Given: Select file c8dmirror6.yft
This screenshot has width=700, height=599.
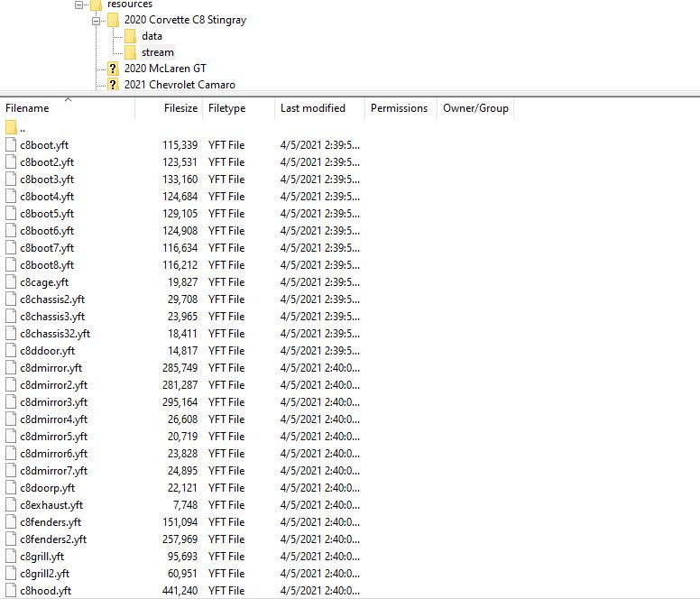Looking at the screenshot, I should 53,454.
